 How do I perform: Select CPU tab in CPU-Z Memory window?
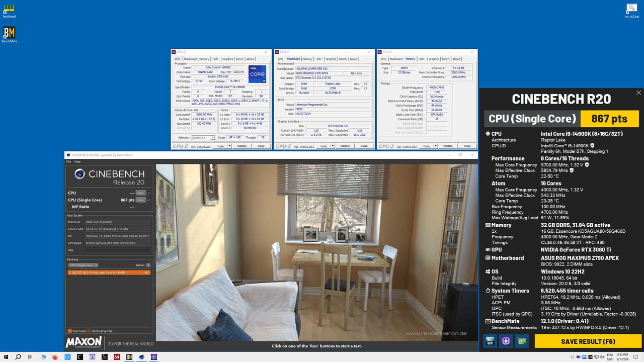click(x=383, y=59)
